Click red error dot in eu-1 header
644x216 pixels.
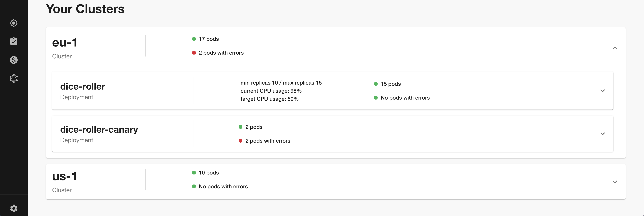[x=194, y=53]
